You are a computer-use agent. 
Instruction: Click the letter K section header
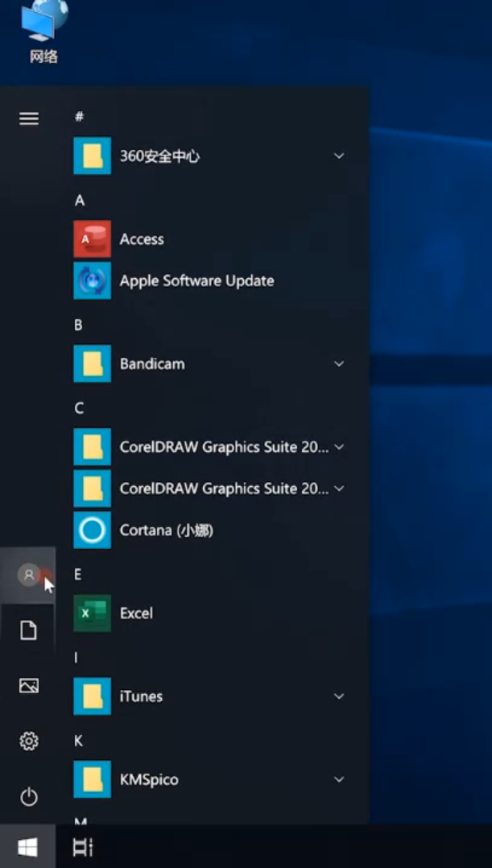[x=78, y=741]
